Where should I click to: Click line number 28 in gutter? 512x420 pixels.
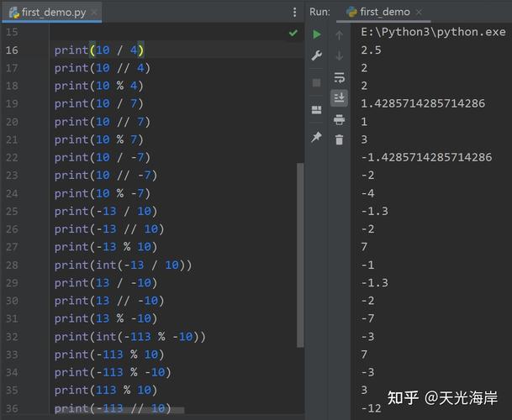pos(12,265)
